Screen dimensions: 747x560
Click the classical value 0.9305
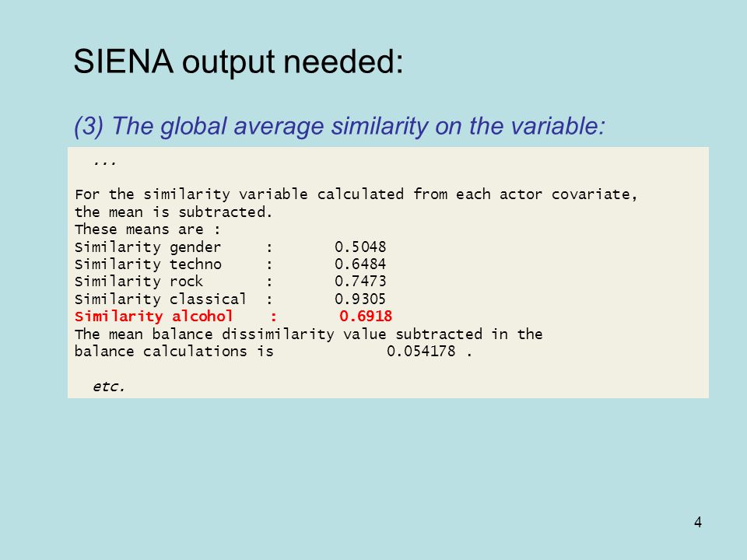(x=360, y=299)
